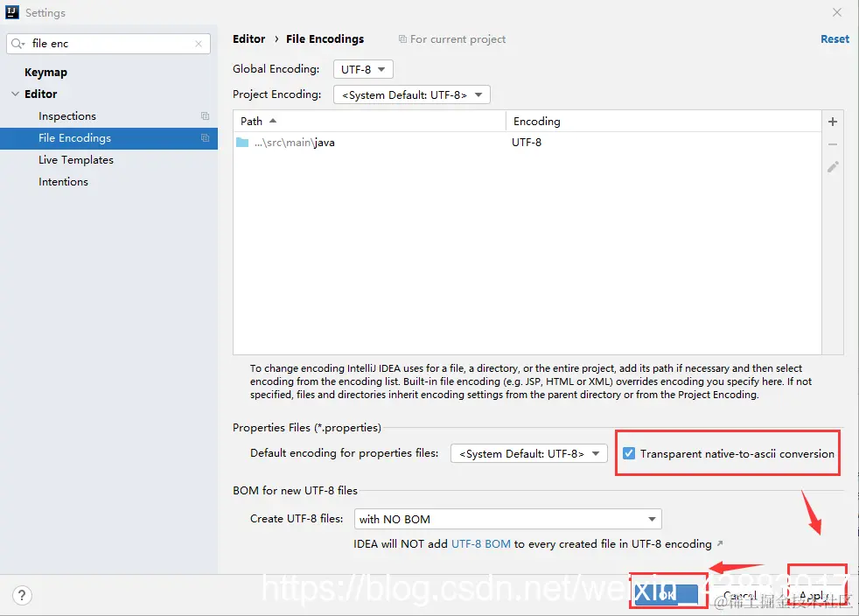Open the Project Encoding dropdown

[x=411, y=94]
